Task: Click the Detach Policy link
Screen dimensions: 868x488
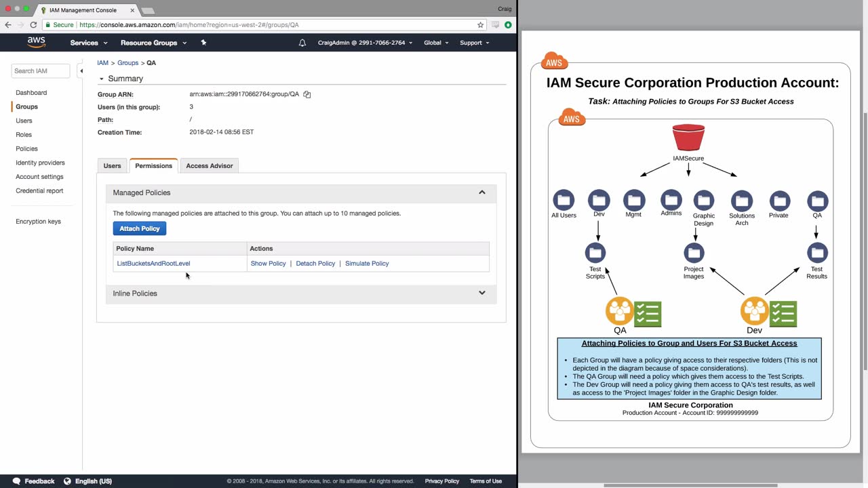Action: click(x=315, y=264)
